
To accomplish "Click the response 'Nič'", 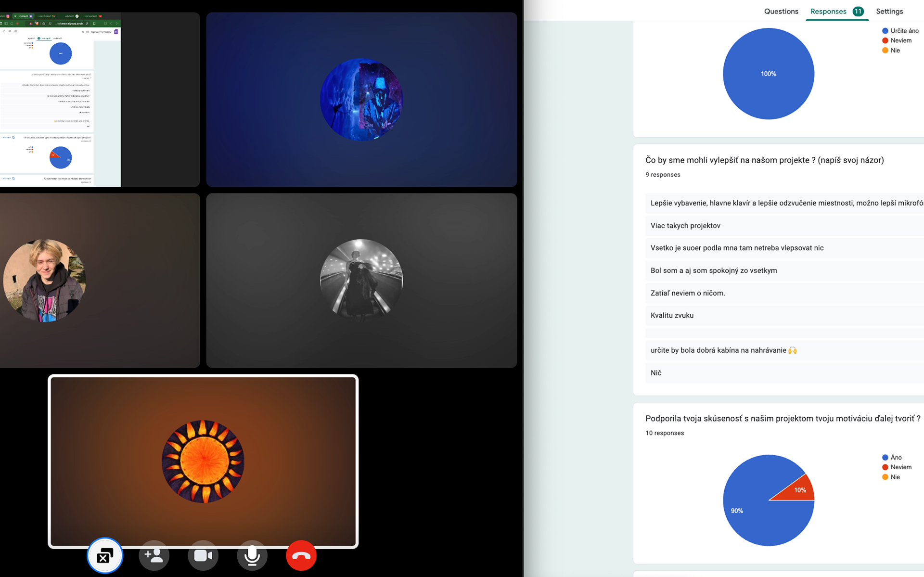I will [x=784, y=373].
